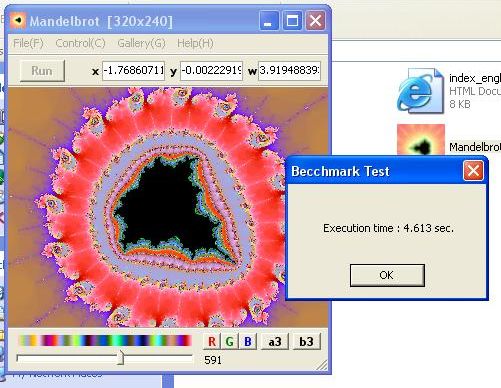Open the File(F) menu
The height and width of the screenshot is (388, 501).
point(28,43)
